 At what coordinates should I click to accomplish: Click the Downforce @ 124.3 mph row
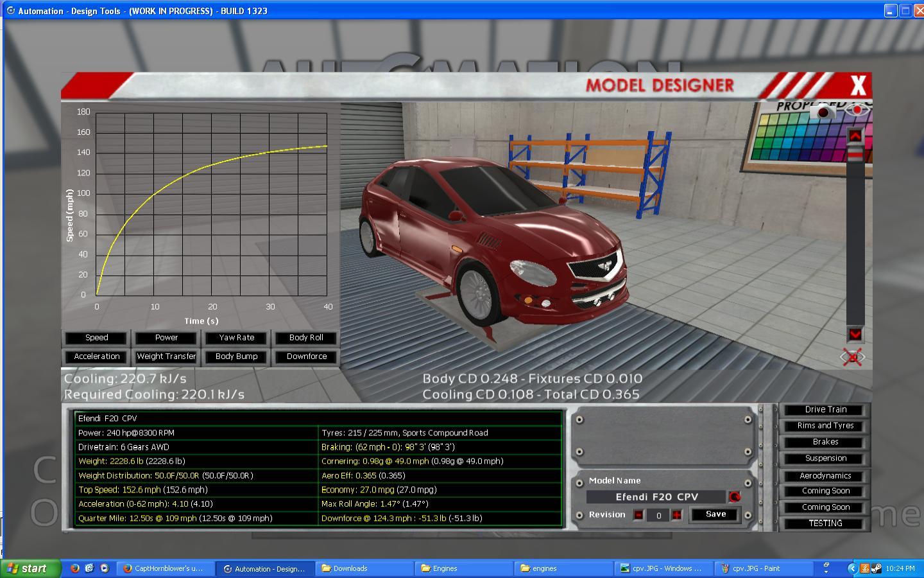(440, 518)
